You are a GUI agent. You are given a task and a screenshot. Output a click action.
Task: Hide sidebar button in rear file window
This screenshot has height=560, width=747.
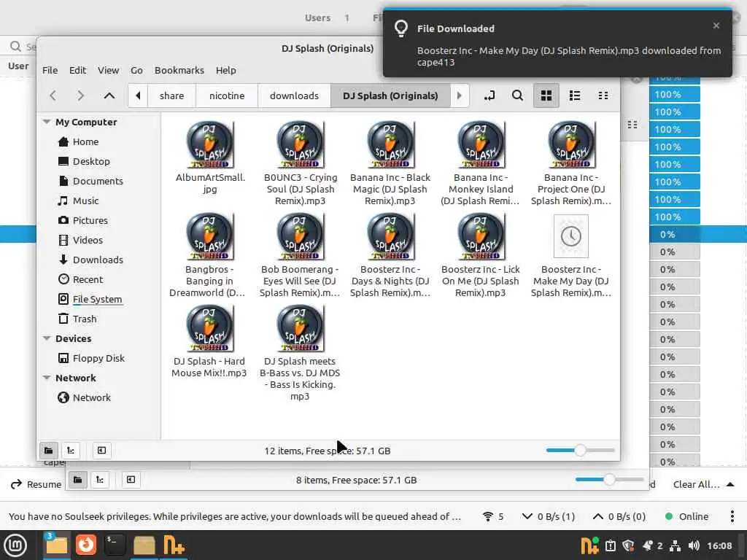(x=131, y=480)
